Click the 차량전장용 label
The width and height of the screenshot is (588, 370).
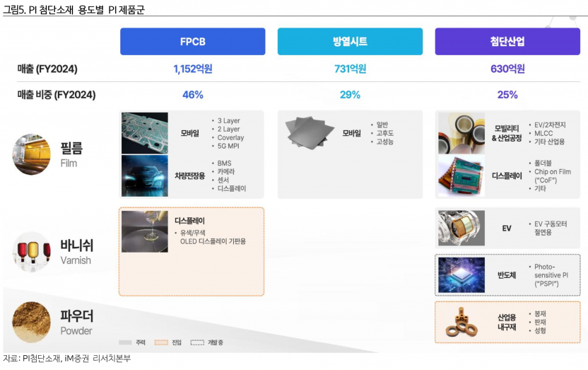point(189,175)
